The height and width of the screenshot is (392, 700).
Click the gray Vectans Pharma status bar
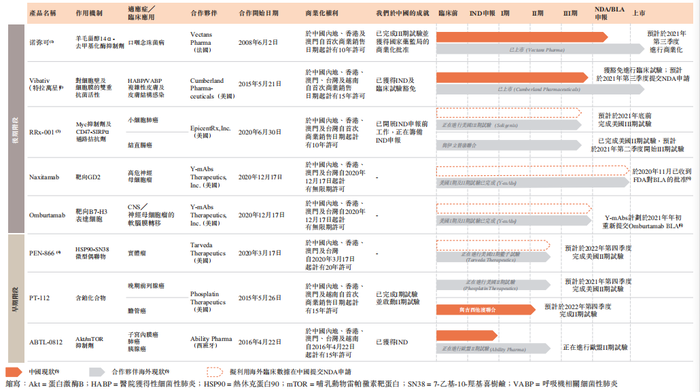point(540,50)
